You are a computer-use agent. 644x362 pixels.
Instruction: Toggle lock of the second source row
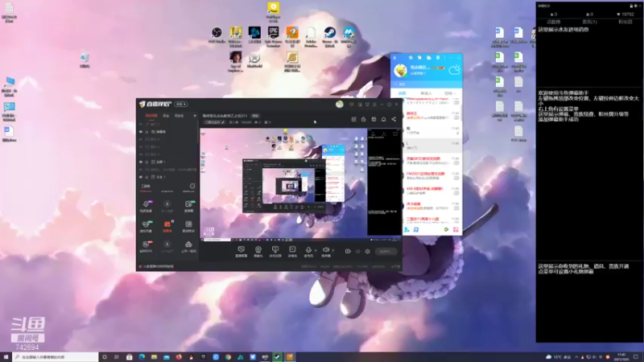coord(147,132)
